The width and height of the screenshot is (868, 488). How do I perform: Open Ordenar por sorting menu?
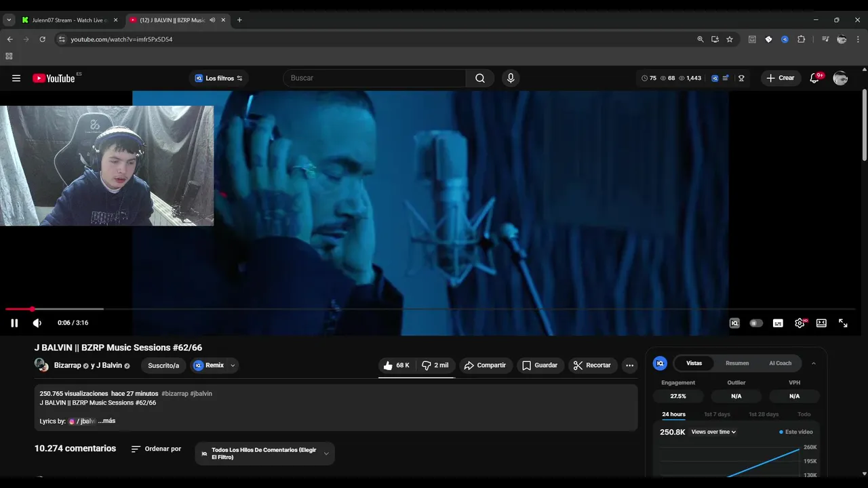tap(156, 449)
